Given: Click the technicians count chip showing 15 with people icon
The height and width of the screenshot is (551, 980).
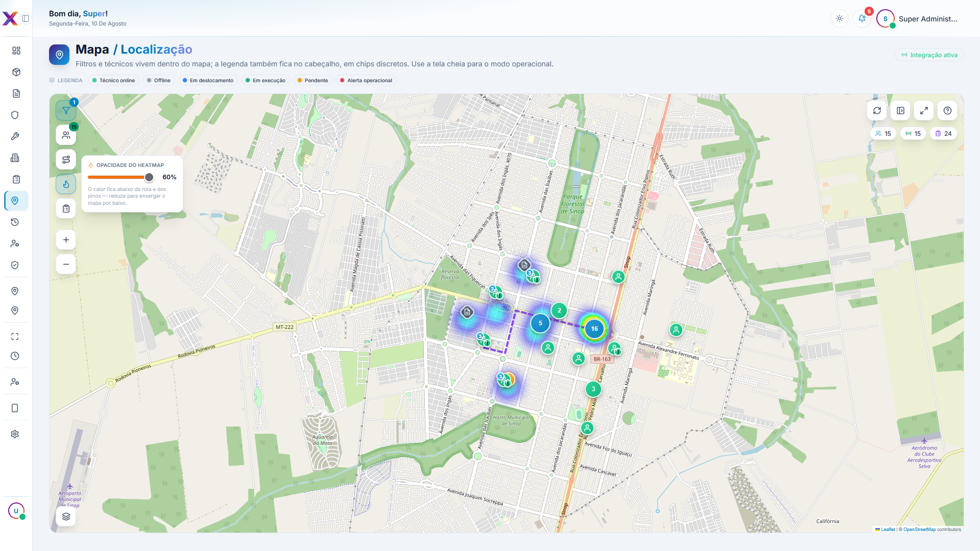Looking at the screenshot, I should point(883,134).
